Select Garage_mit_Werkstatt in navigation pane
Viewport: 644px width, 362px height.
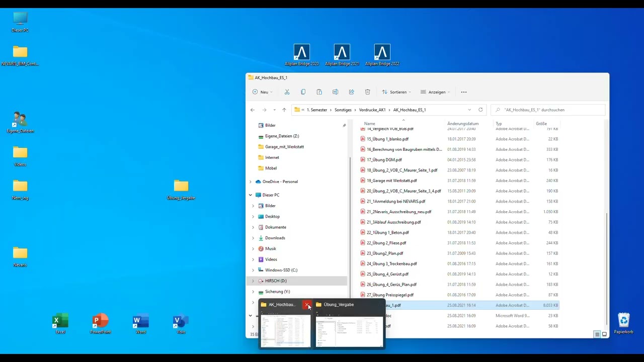[x=284, y=147]
